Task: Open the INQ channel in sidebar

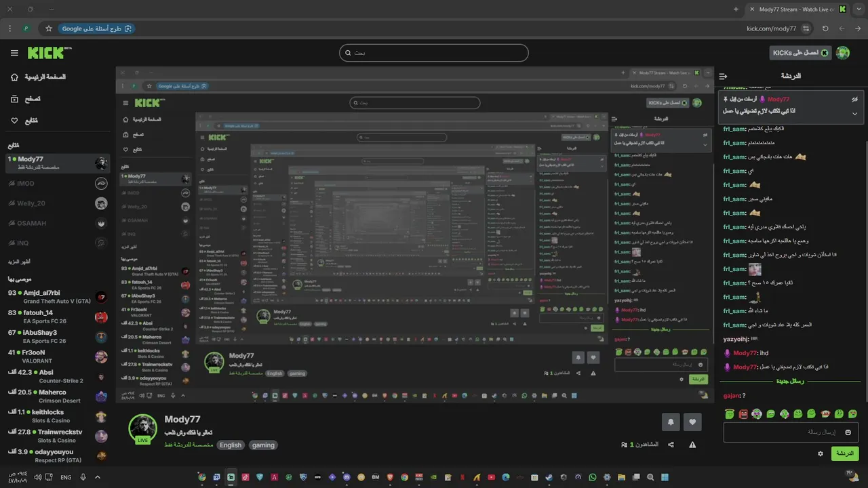Action: coord(57,243)
